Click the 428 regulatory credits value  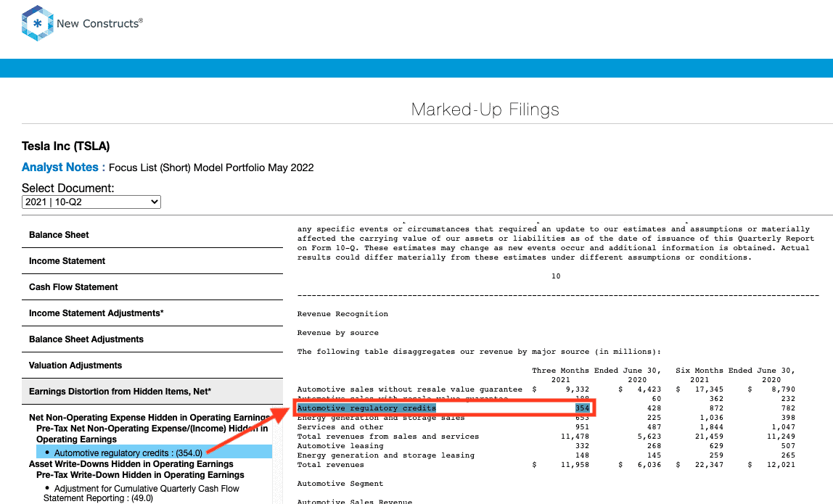pos(654,408)
